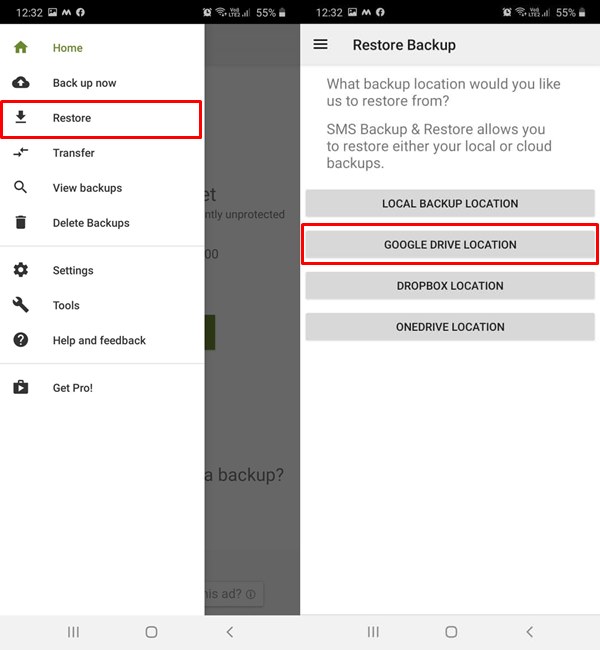The height and width of the screenshot is (650, 600).
Task: Tap right phone's recent apps navigation button
Action: point(373,632)
